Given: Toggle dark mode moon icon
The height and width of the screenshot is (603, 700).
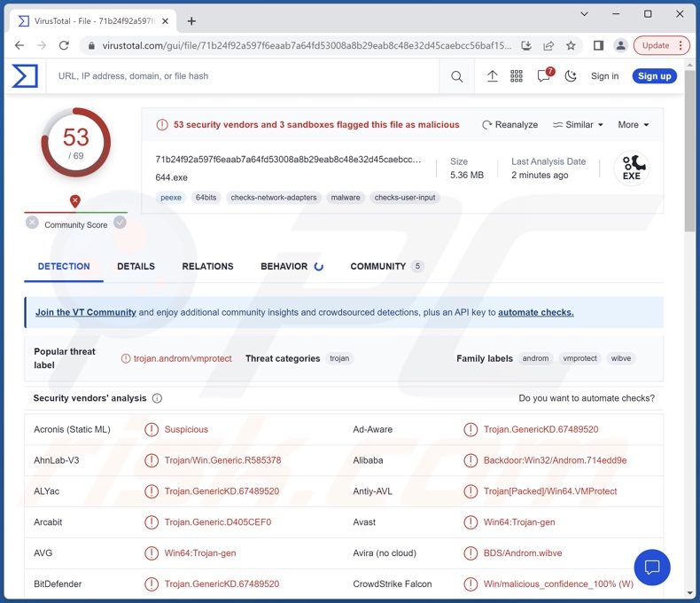Looking at the screenshot, I should (571, 76).
